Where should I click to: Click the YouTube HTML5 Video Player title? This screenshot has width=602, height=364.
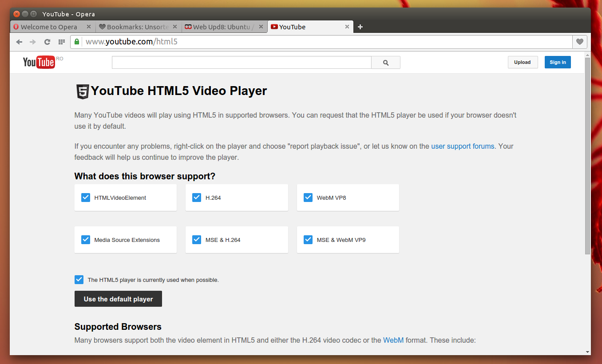[179, 91]
